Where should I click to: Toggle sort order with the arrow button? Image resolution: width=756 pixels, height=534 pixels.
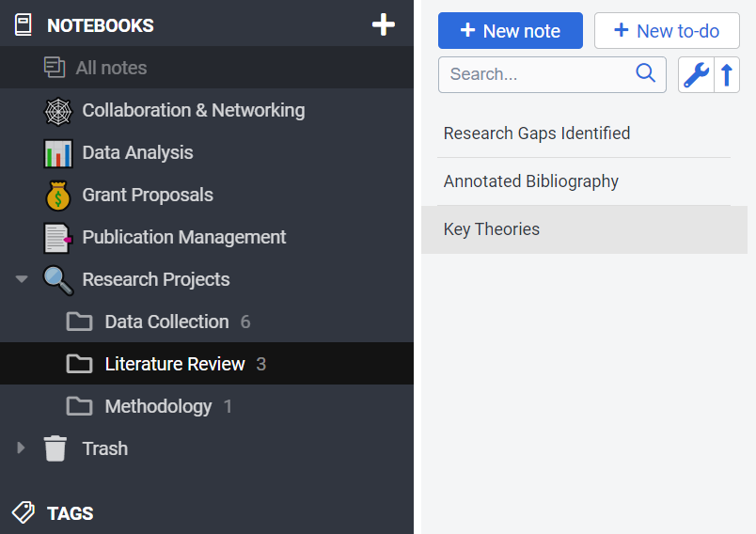tap(727, 74)
